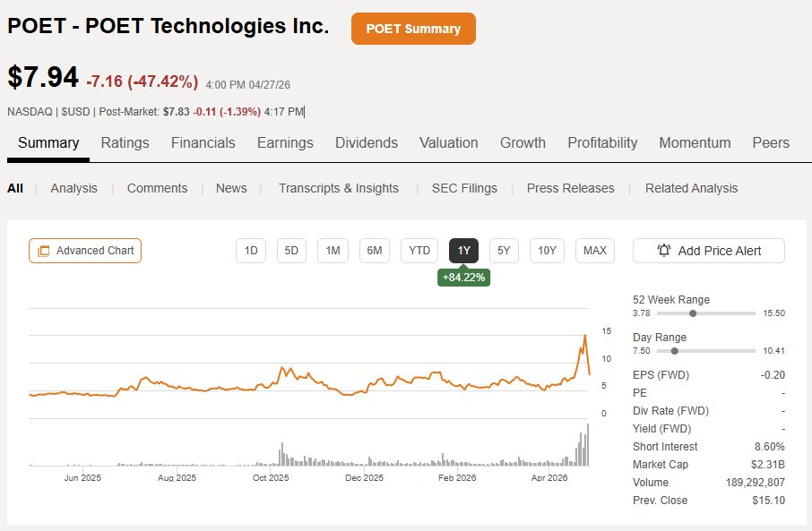Open the Momentum tab

click(x=695, y=143)
